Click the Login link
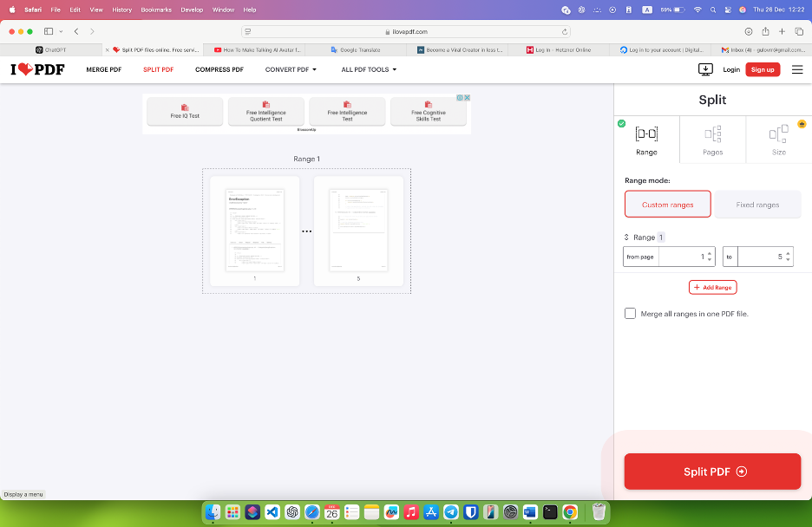Image resolution: width=812 pixels, height=527 pixels. point(731,69)
